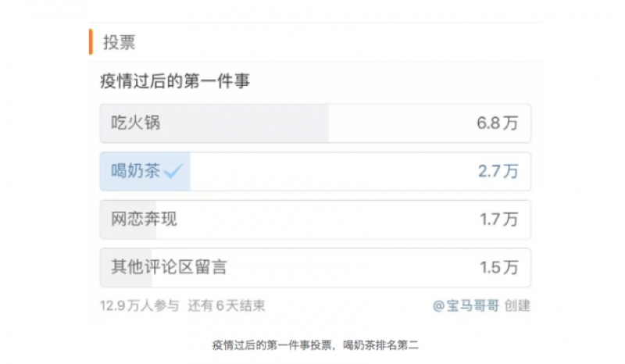Click the 1.7万 vote count
This screenshot has height=364, width=625.
coord(498,220)
